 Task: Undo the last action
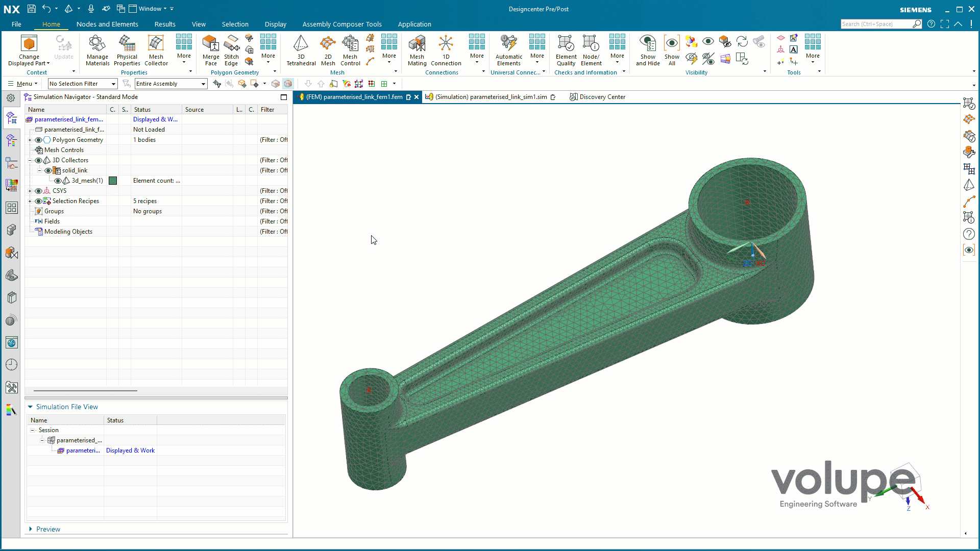pos(46,9)
